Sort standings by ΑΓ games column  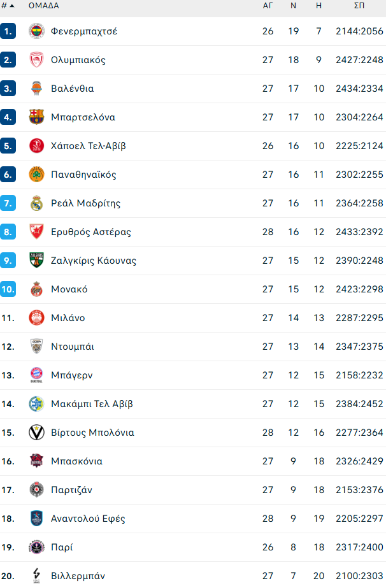point(268,6)
